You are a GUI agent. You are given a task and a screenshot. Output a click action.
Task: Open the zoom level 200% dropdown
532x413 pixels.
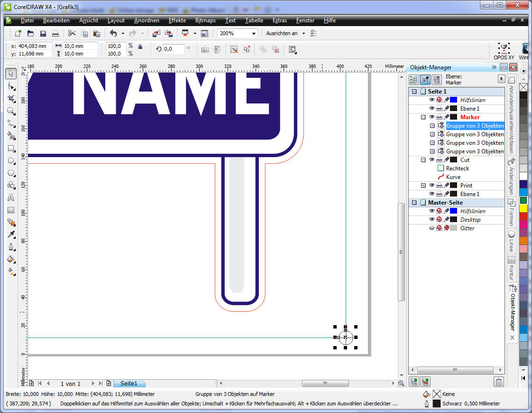tap(254, 34)
